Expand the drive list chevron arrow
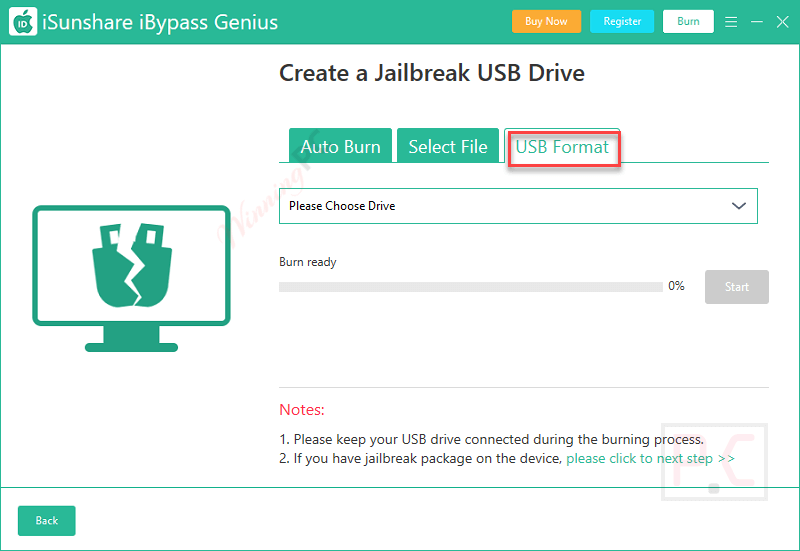This screenshot has height=551, width=800. pyautogui.click(x=739, y=206)
